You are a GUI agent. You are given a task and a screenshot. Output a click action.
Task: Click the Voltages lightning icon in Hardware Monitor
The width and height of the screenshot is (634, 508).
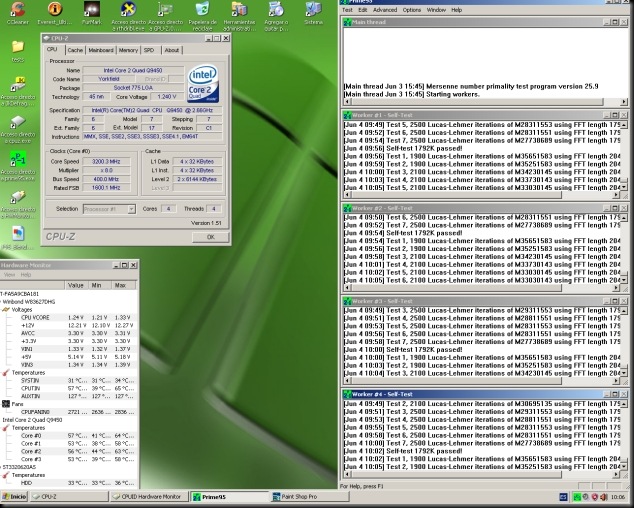pyautogui.click(x=6, y=309)
